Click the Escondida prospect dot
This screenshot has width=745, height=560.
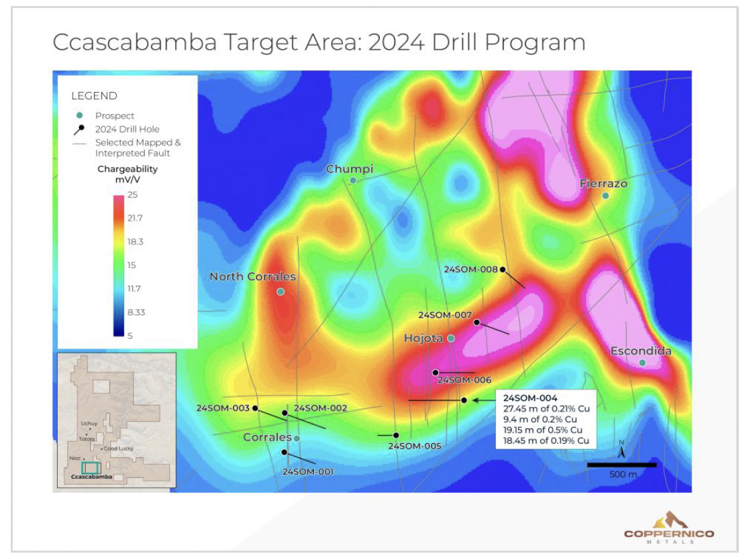coord(642,363)
